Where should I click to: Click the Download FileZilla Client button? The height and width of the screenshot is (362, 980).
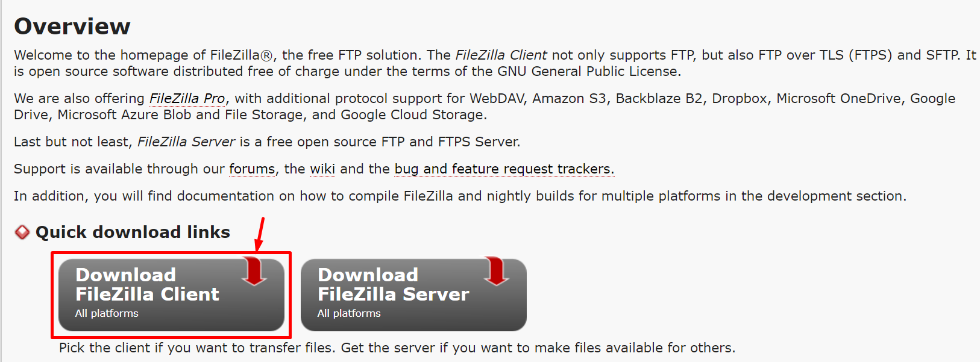click(x=171, y=295)
